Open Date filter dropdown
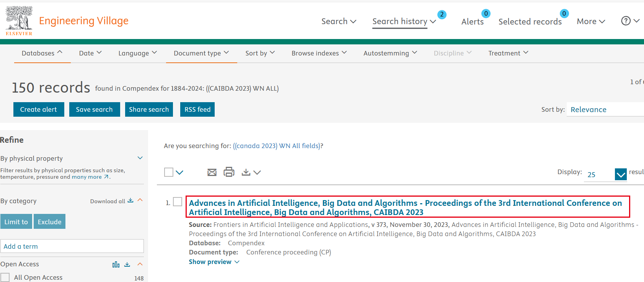The height and width of the screenshot is (282, 644). pyautogui.click(x=90, y=53)
